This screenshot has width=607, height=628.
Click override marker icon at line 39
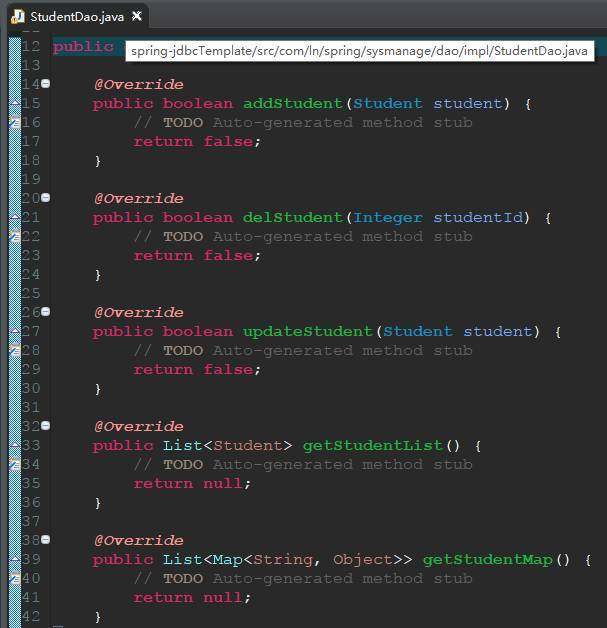click(x=15, y=559)
